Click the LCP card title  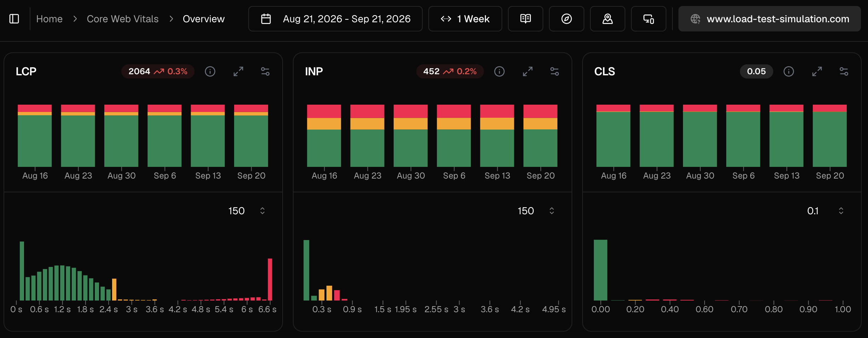(26, 71)
